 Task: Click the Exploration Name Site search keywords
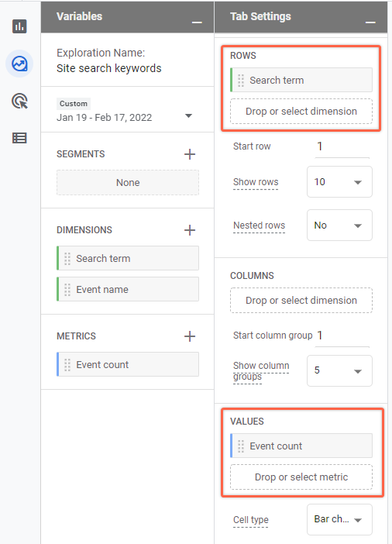tap(109, 68)
